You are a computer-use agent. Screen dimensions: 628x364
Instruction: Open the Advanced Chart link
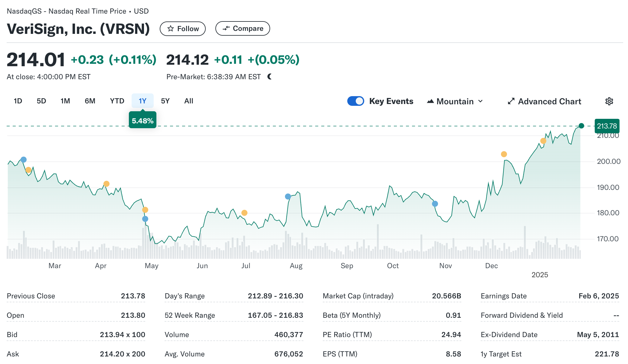click(549, 101)
